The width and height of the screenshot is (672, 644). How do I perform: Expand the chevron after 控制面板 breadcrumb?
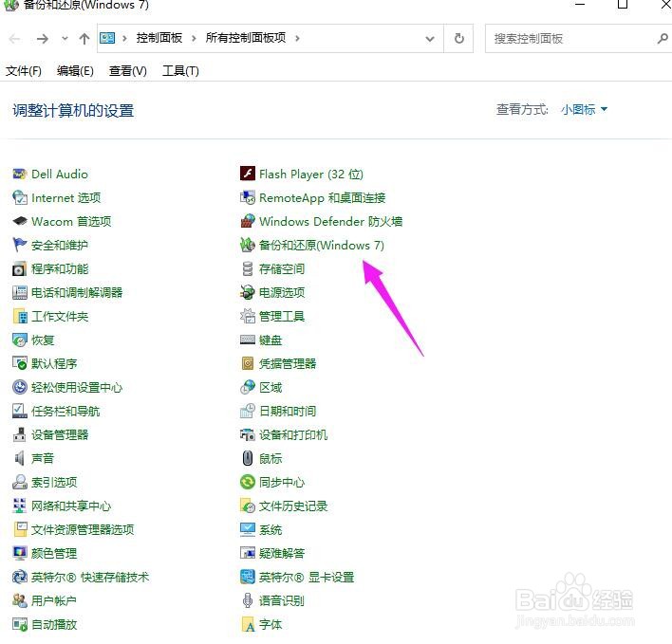[x=195, y=39]
